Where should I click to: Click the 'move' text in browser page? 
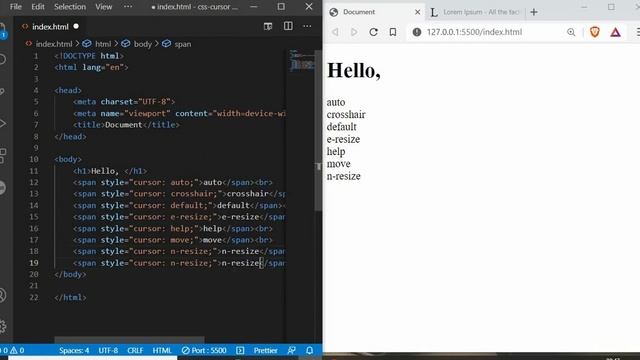point(338,164)
